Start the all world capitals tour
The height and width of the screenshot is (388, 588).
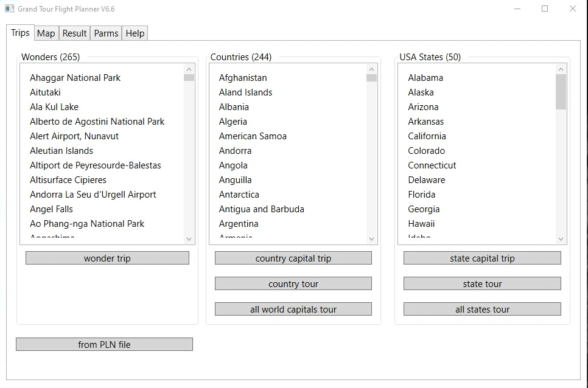tap(293, 310)
